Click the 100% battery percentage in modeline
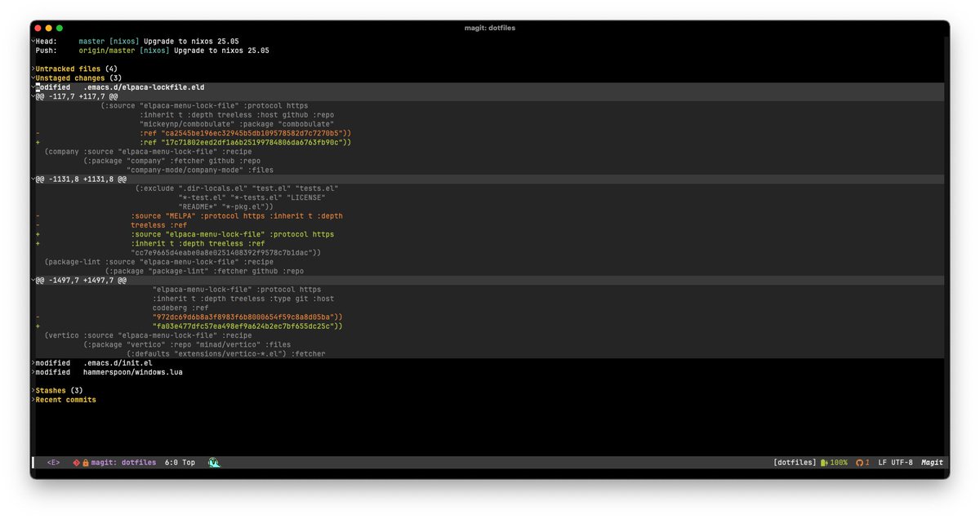The width and height of the screenshot is (980, 519). 838,463
